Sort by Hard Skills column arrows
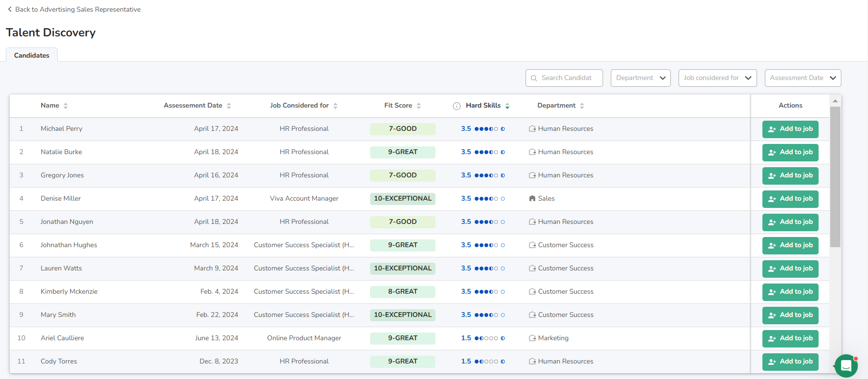The width and height of the screenshot is (868, 379). (507, 106)
